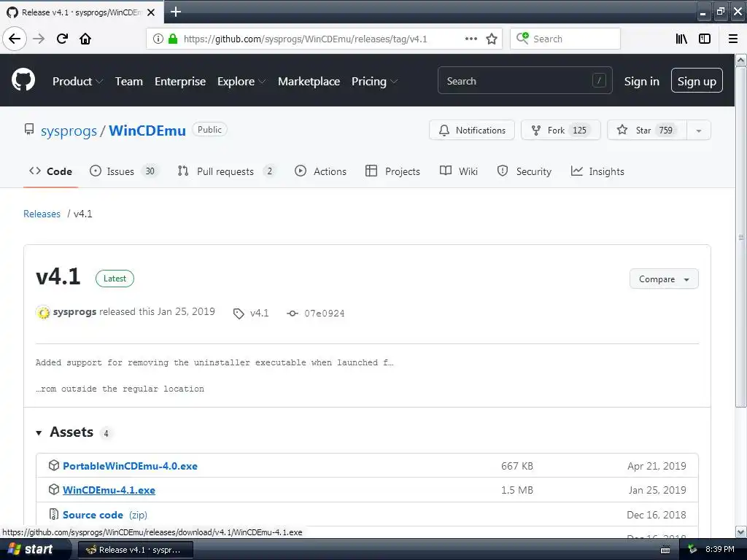Click the slash shortcut icon in GitHub search
The height and width of the screenshot is (560, 747).
point(599,80)
